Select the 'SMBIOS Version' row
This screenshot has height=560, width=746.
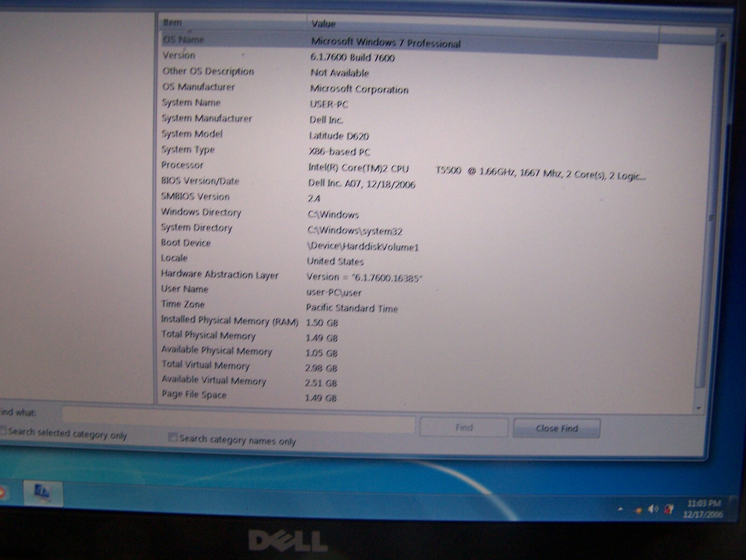[x=195, y=196]
